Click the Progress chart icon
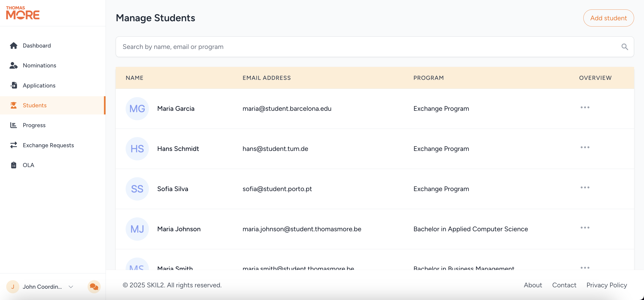The width and height of the screenshot is (644, 300). coord(14,125)
